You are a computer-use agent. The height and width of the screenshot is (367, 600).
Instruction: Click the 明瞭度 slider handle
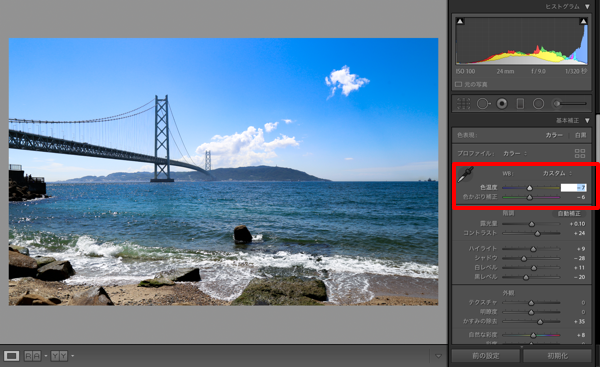tap(531, 312)
